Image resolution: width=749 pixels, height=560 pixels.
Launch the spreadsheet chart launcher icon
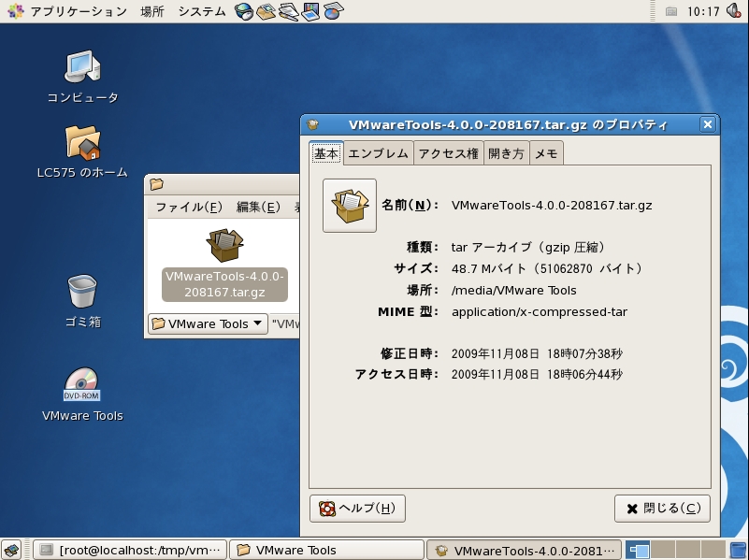click(333, 11)
